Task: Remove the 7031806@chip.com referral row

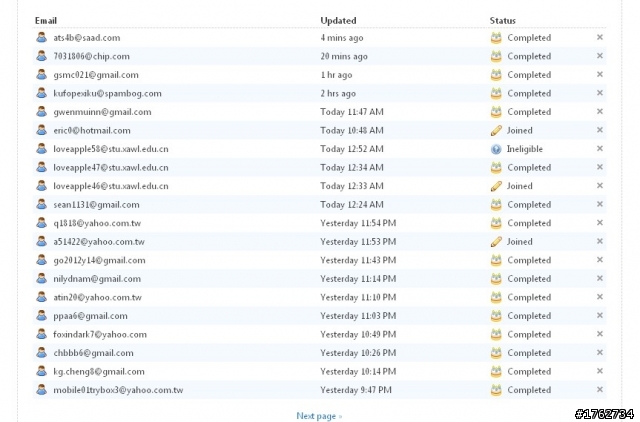Action: point(600,56)
